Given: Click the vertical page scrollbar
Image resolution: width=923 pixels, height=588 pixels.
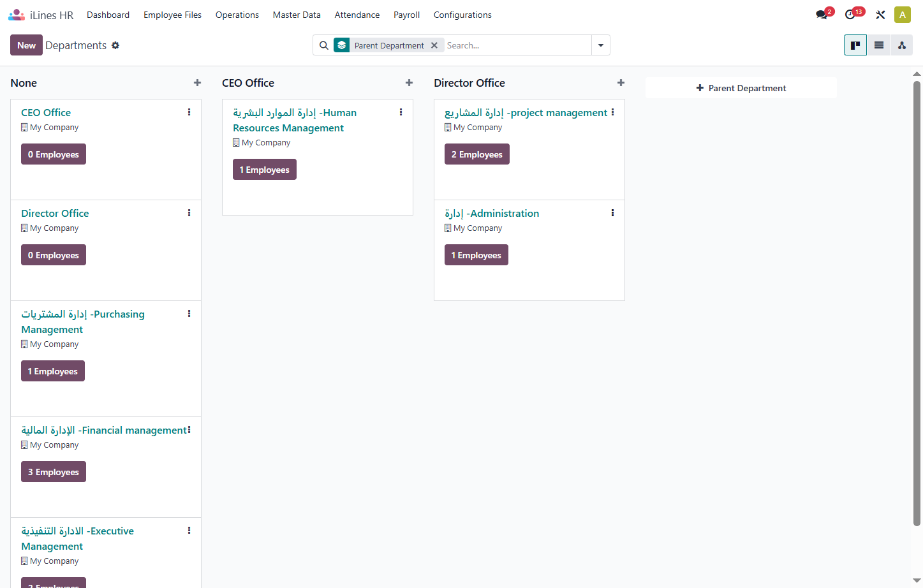Looking at the screenshot, I should click(x=917, y=304).
